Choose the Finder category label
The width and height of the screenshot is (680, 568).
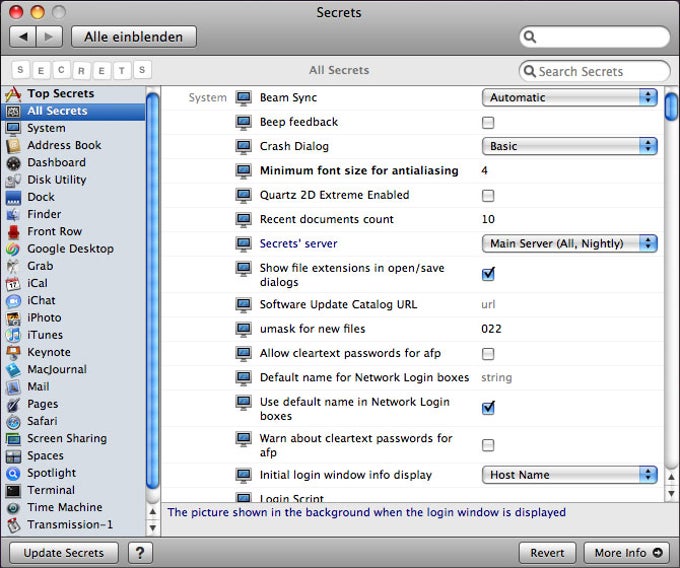(44, 214)
